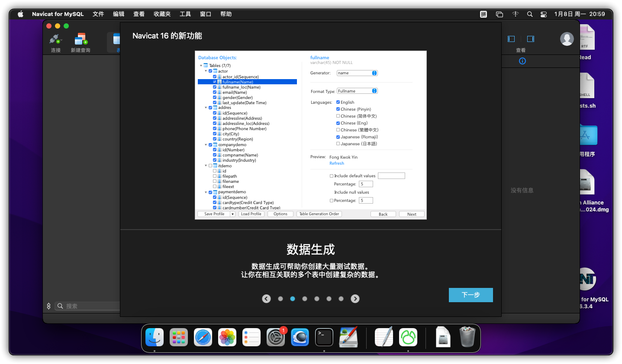Select the blue applications folder on desktop
This screenshot has width=622, height=364.
coord(588,135)
